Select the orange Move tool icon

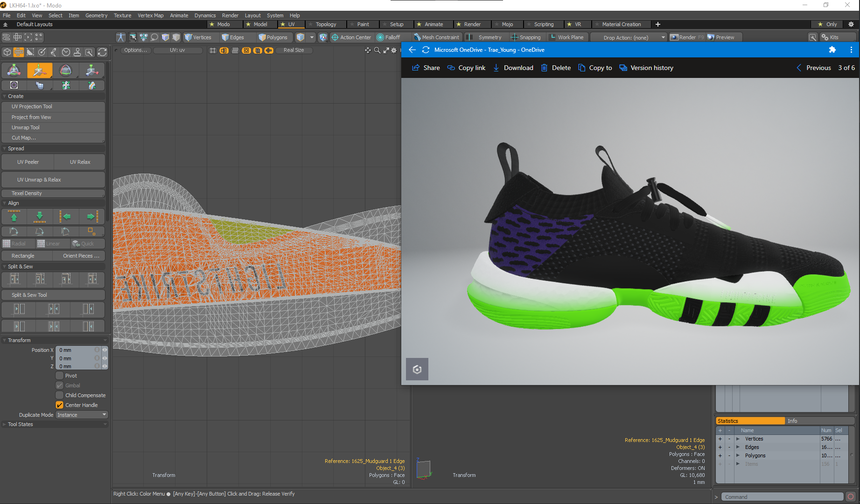click(x=40, y=70)
